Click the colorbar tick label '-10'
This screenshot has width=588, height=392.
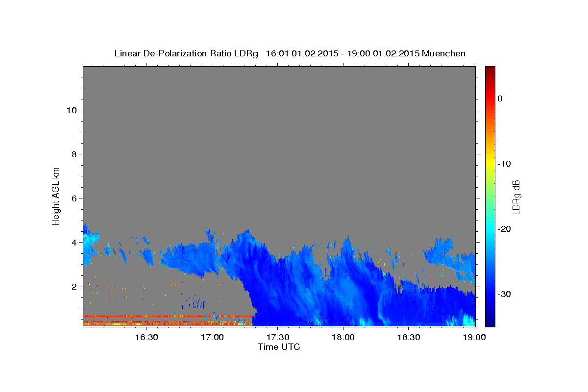click(x=505, y=164)
